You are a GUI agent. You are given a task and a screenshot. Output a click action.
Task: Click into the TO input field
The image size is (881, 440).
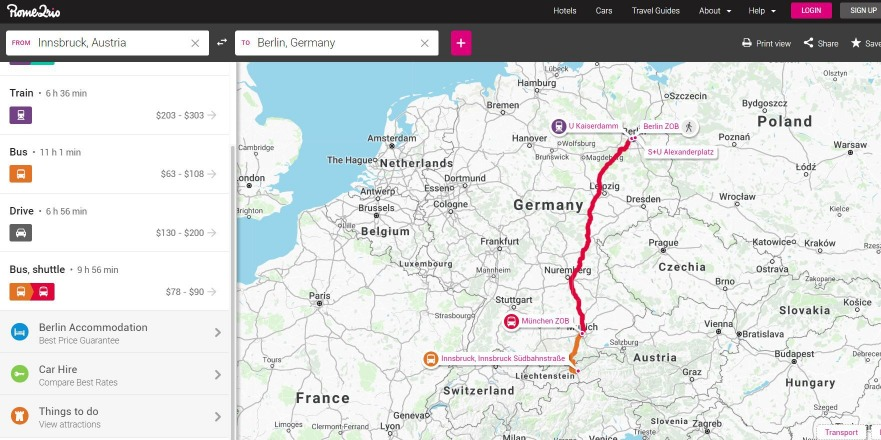(x=337, y=43)
